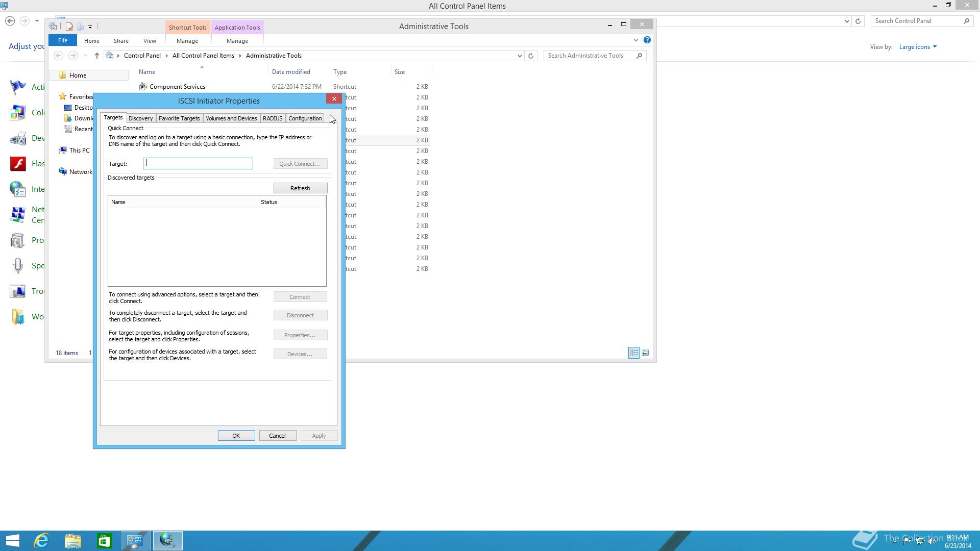Refresh the Administrative Tools folder
The height and width of the screenshot is (551, 980).
pyautogui.click(x=531, y=56)
